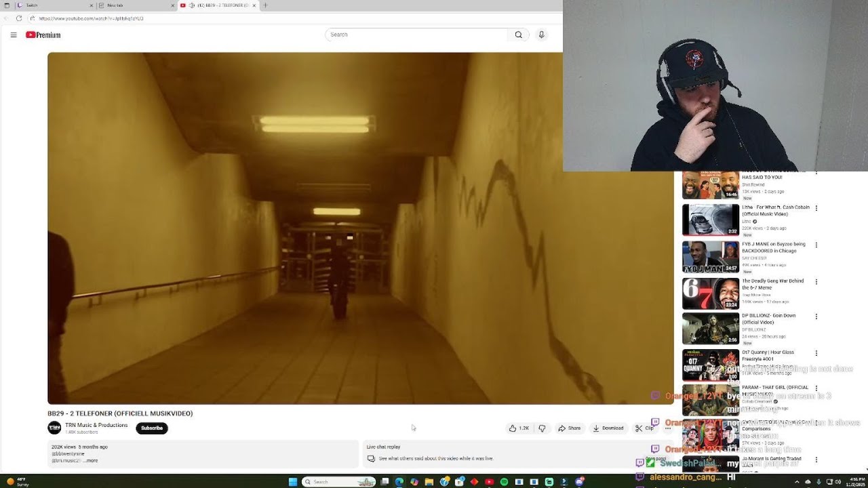
Task: Open TRN Music & Productions channel avatar
Action: [54, 428]
